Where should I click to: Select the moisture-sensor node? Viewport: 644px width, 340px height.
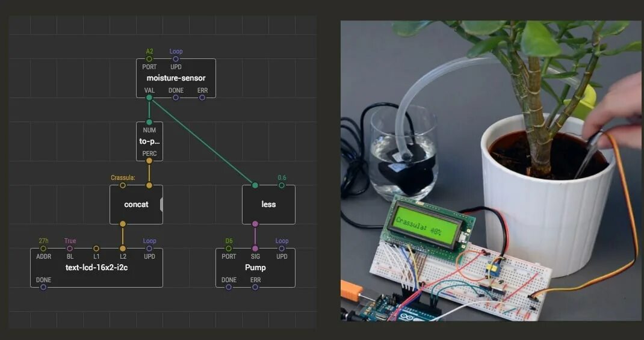(x=176, y=78)
